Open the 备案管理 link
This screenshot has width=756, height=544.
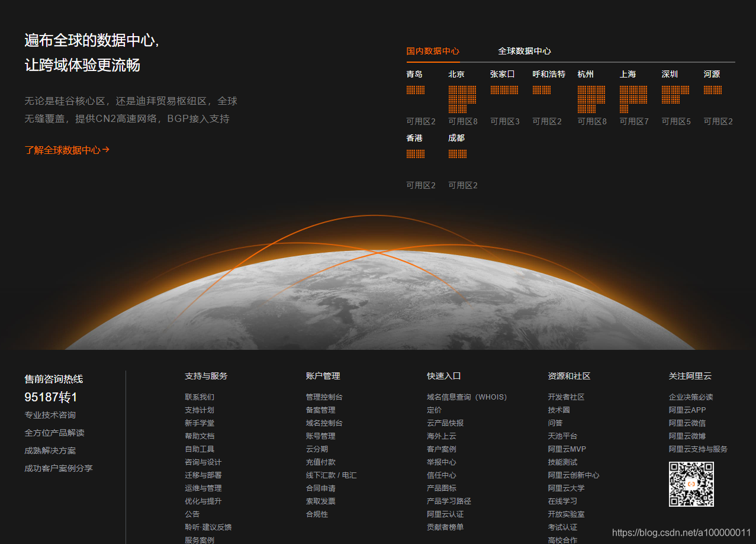321,410
